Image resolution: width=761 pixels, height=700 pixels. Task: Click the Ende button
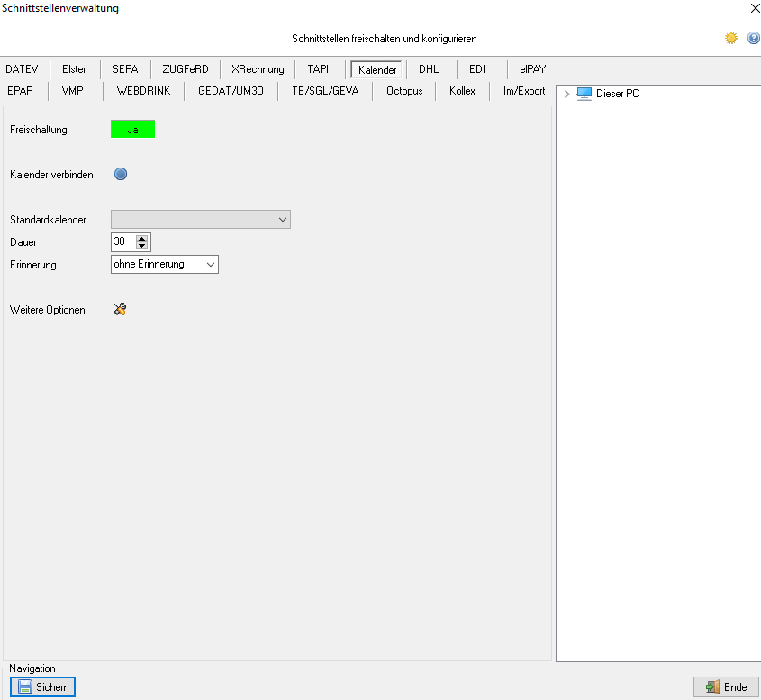(x=726, y=687)
